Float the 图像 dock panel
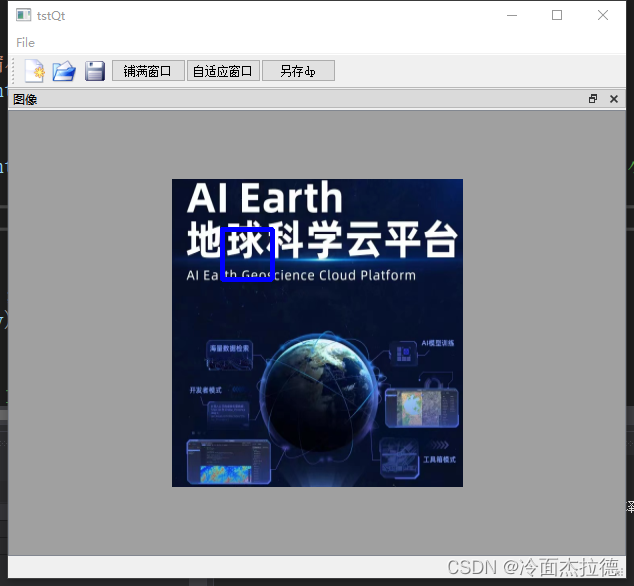The image size is (634, 586). (x=592, y=99)
